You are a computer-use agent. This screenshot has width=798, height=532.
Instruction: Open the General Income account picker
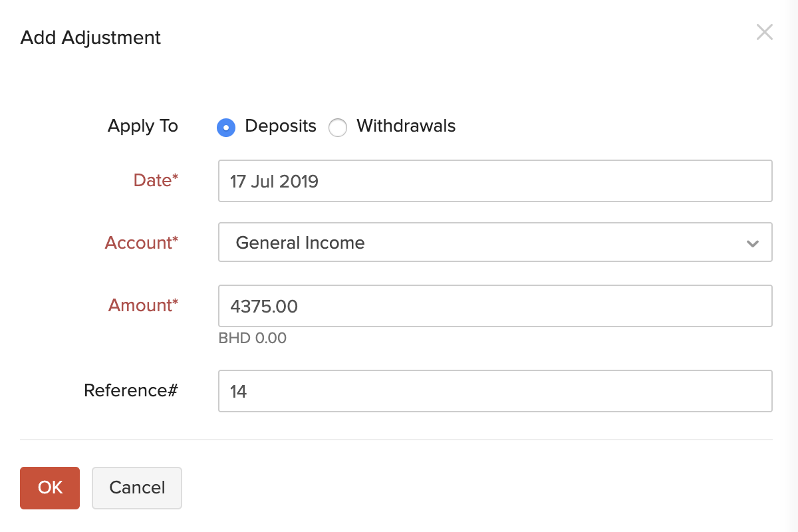point(495,243)
